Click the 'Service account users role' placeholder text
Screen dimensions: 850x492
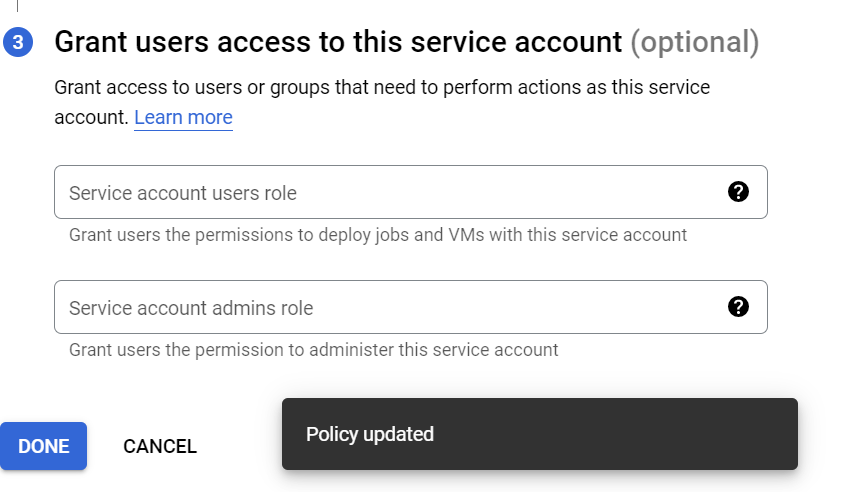[182, 193]
